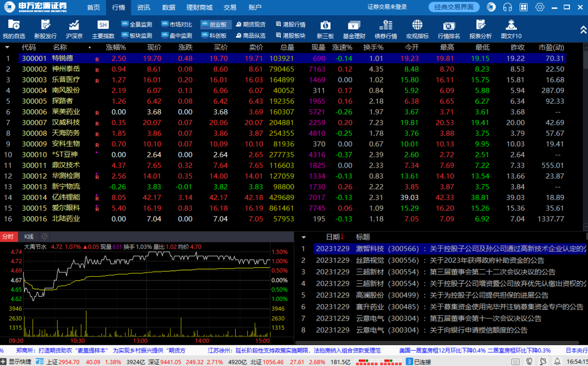Click 经典交易界面 button

[454, 7]
